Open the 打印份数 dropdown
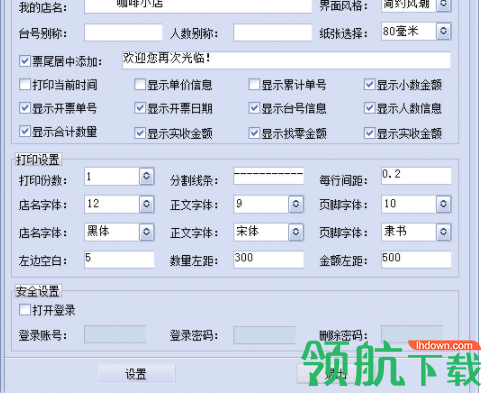This screenshot has height=393, width=481. tap(146, 176)
